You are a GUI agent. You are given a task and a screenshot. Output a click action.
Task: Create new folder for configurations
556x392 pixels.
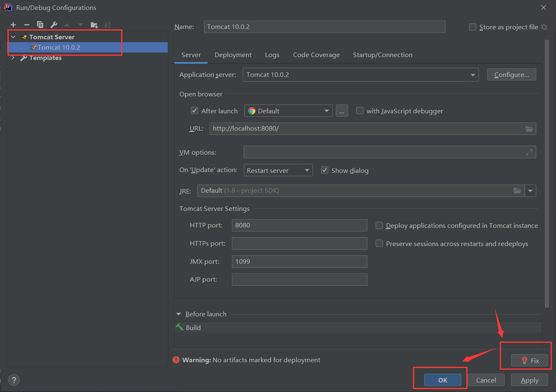(94, 25)
